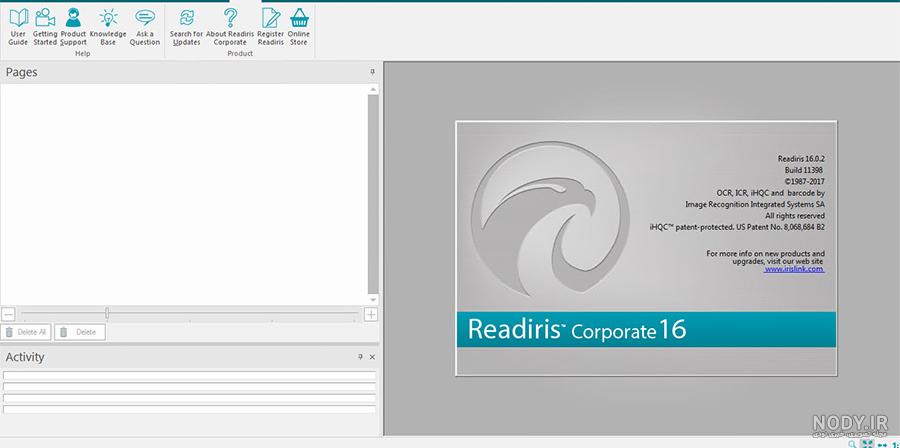Click the minus thumbnail size button
The image size is (900, 448).
click(8, 314)
